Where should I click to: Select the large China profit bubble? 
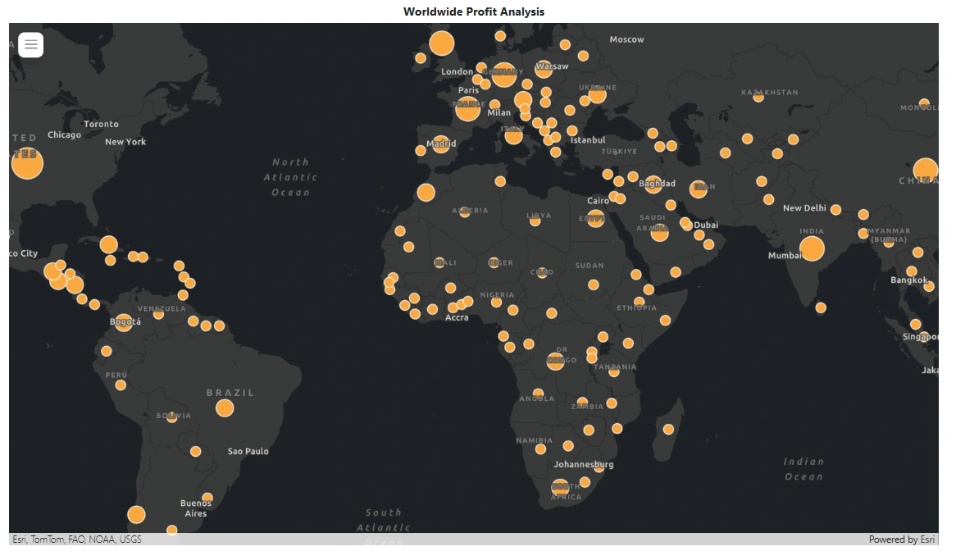point(926,171)
